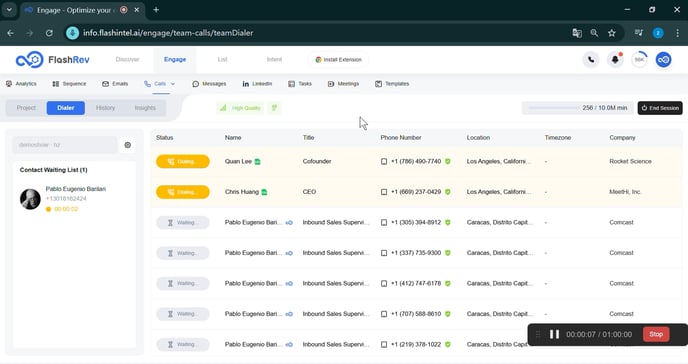Viewport: 688px width, 364px height.
Task: Click the High Quality indicator
Action: [240, 108]
